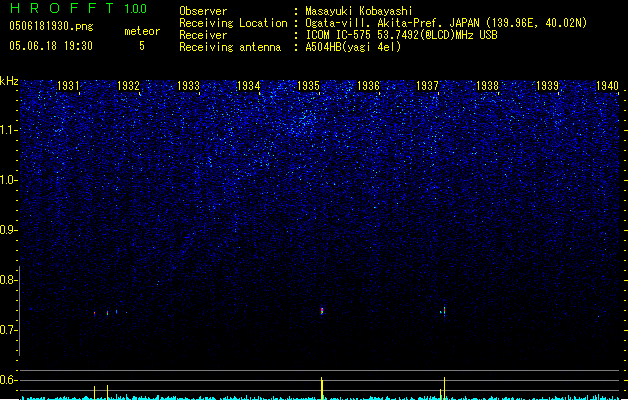Click the 0.8 frequency axis label
Image resolution: width=629 pixels, height=400 pixels.
pos(8,280)
